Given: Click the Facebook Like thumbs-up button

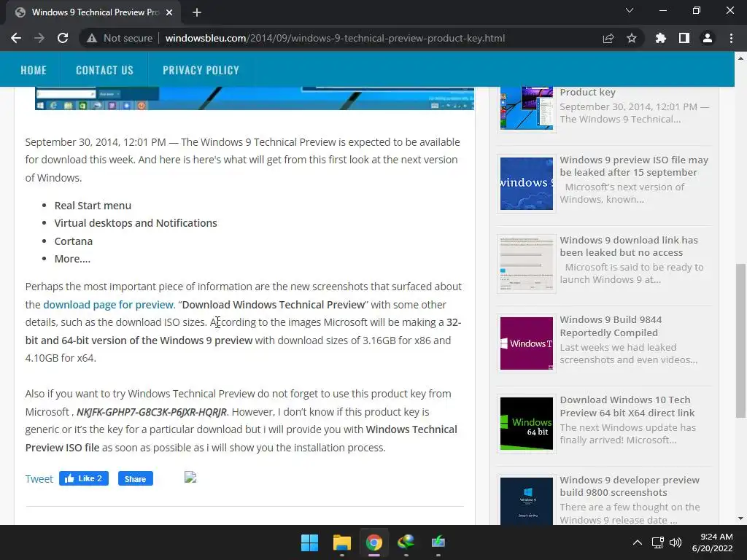Looking at the screenshot, I should [x=84, y=478].
